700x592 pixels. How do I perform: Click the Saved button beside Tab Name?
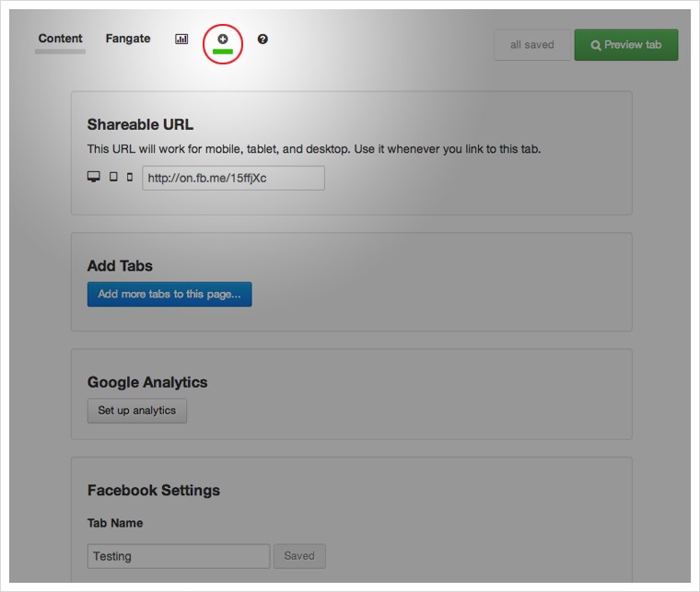click(299, 556)
